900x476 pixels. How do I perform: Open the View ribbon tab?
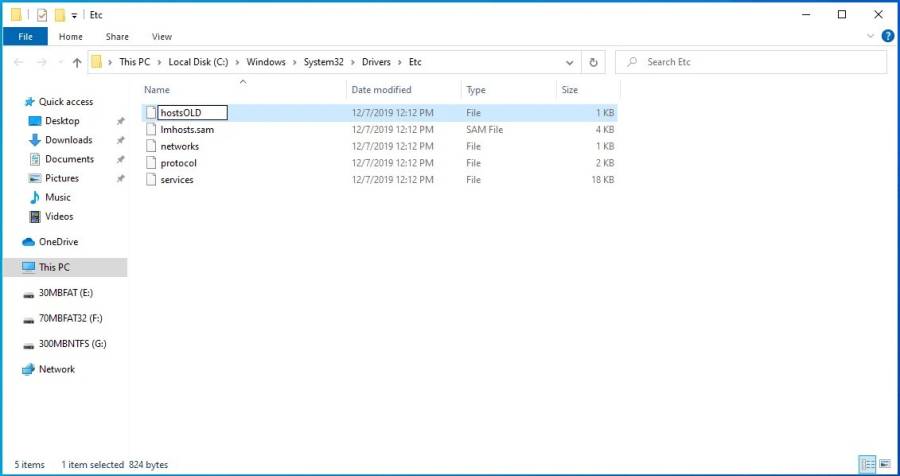click(x=161, y=37)
